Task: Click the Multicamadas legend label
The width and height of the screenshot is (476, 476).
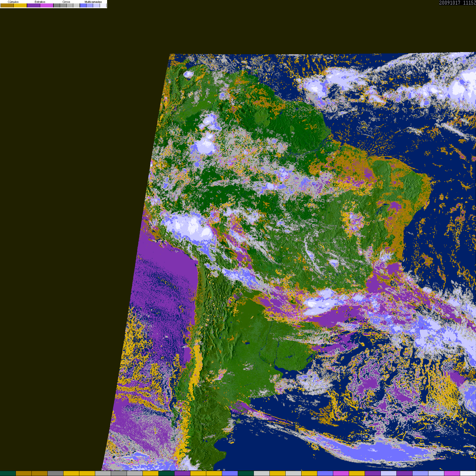Action: 93,2
